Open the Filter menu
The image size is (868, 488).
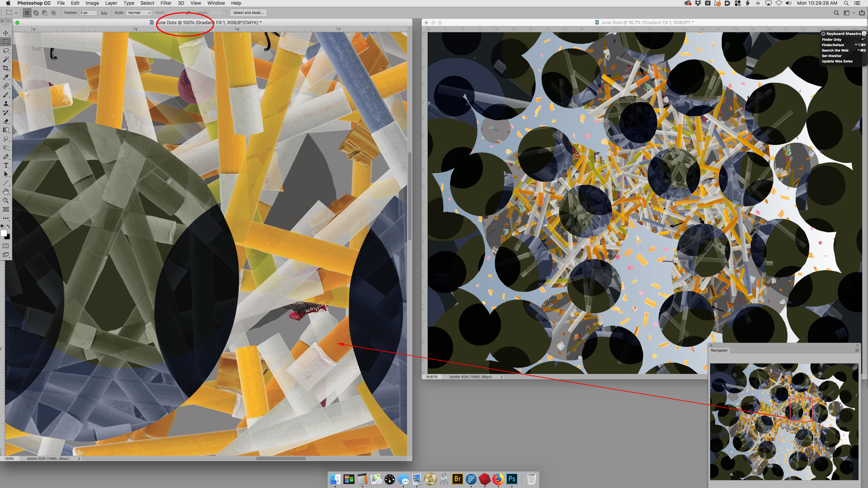click(x=166, y=3)
